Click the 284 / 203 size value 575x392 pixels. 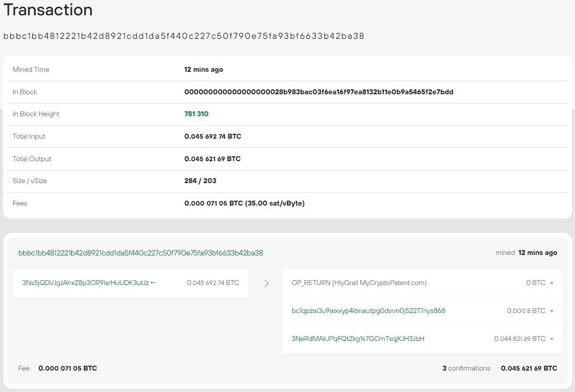pos(200,181)
